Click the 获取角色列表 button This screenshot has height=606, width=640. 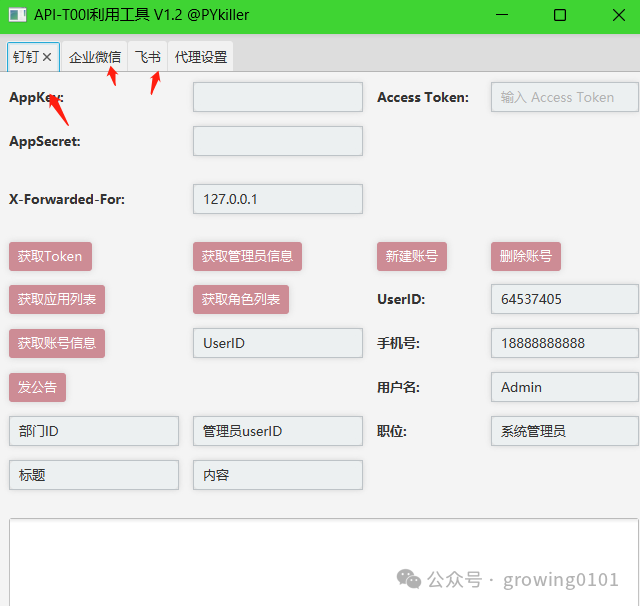[x=241, y=300]
